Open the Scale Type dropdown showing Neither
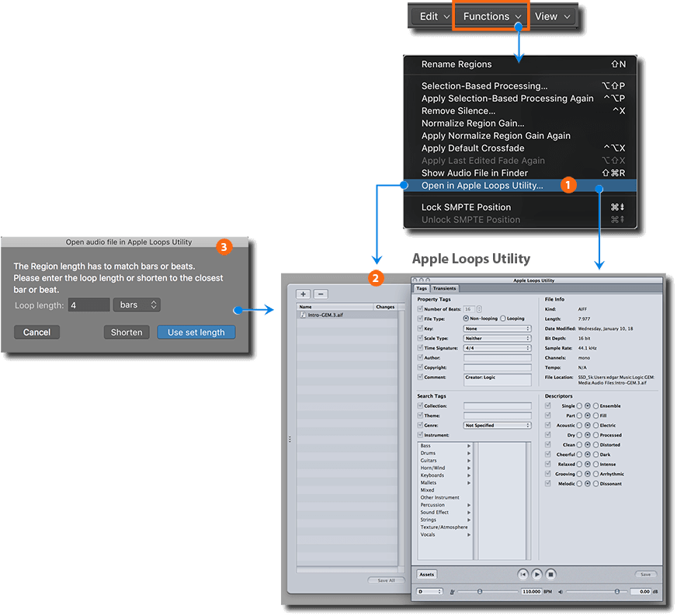Image resolution: width=677 pixels, height=616 pixels. (x=498, y=339)
